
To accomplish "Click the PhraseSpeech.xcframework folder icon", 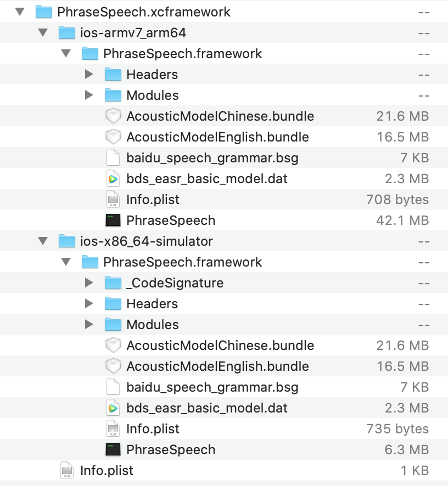I will [43, 12].
